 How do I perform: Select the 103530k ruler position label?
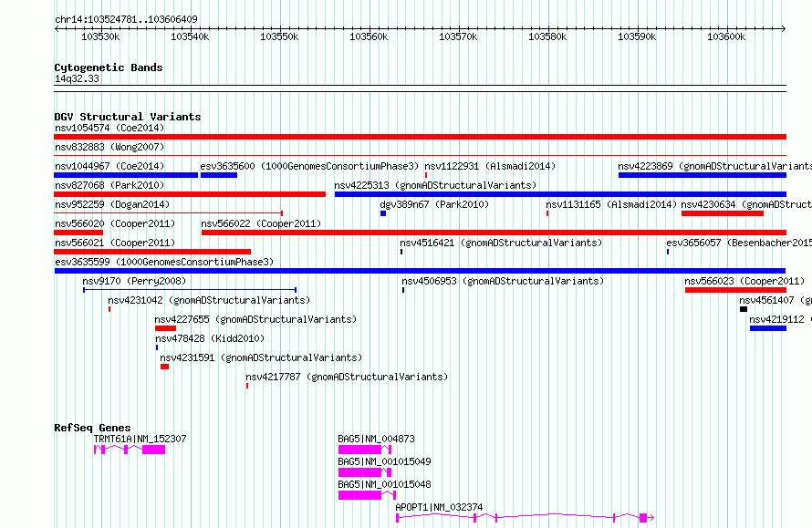(x=100, y=36)
